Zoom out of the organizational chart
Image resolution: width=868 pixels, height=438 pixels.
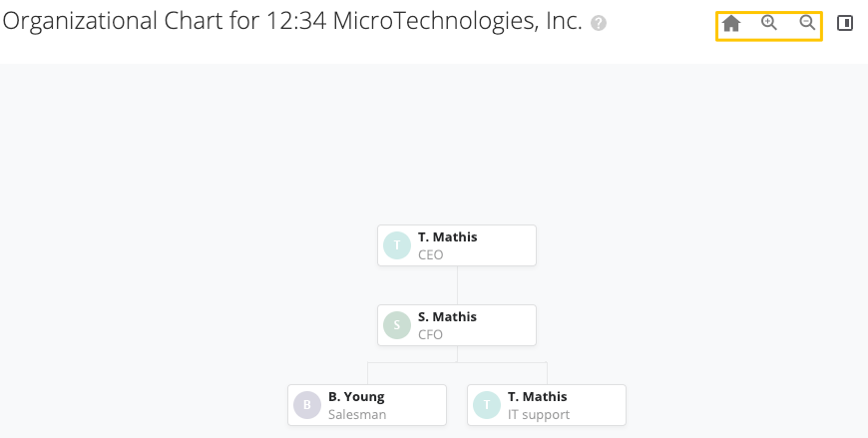point(808,23)
